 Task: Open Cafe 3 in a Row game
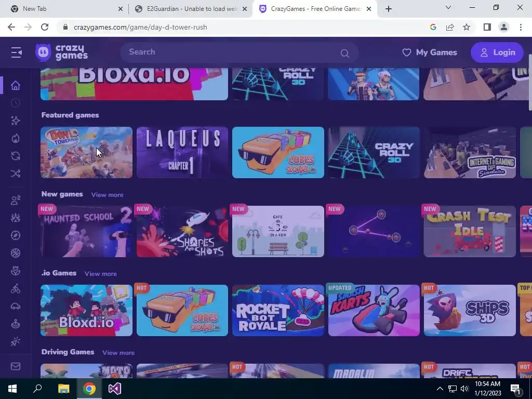pyautogui.click(x=278, y=231)
